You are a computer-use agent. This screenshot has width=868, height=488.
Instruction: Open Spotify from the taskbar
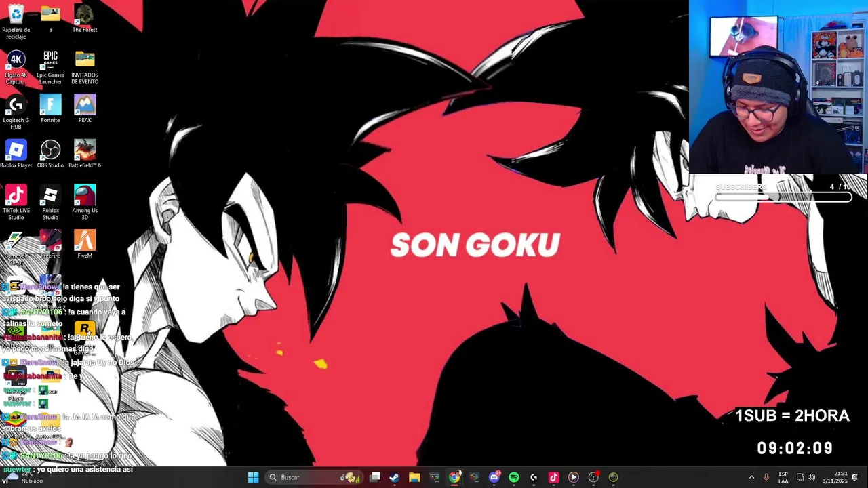point(514,477)
